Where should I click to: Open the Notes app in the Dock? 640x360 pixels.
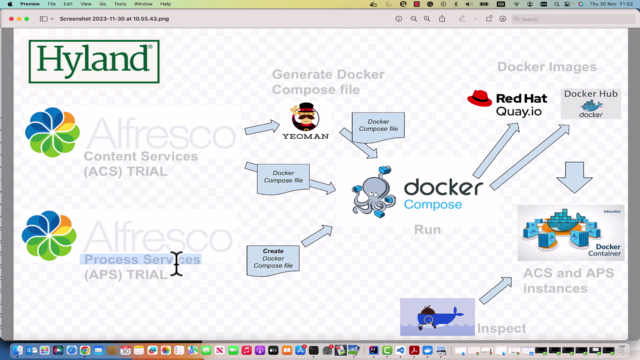tap(139, 350)
